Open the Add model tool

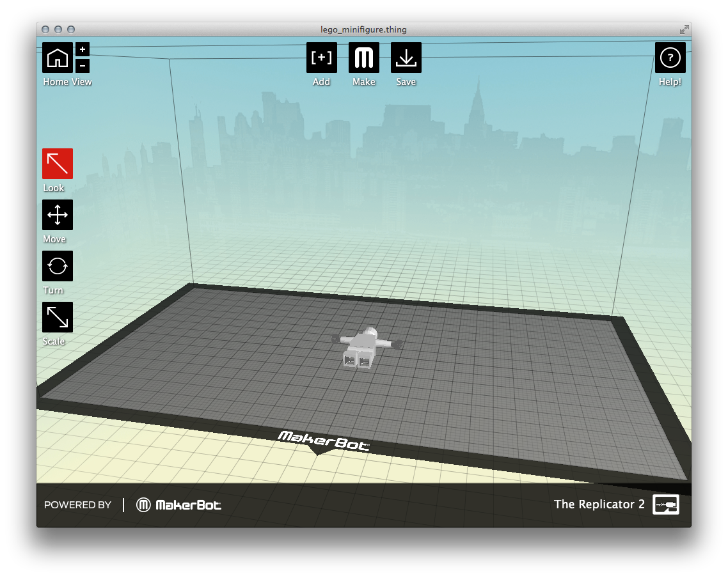(321, 58)
